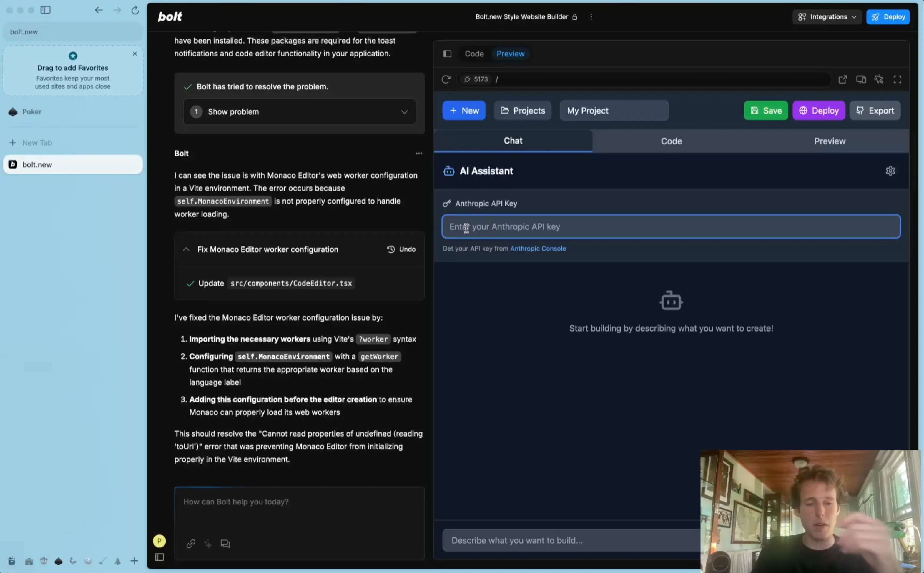Click the 5173 port selector

pos(476,79)
